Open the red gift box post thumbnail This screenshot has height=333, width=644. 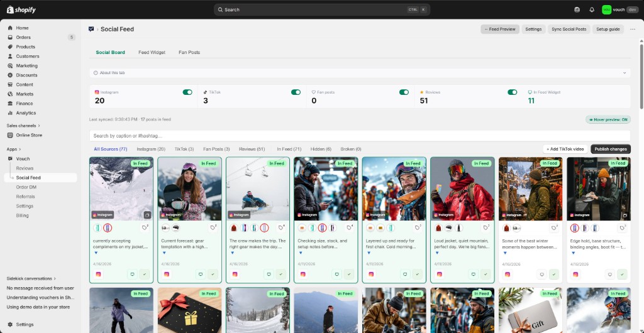click(189, 310)
